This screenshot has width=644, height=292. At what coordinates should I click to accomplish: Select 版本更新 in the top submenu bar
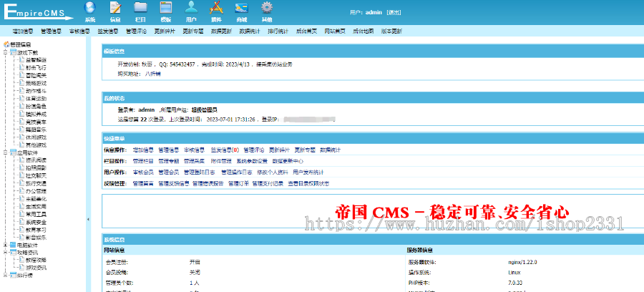pyautogui.click(x=391, y=31)
